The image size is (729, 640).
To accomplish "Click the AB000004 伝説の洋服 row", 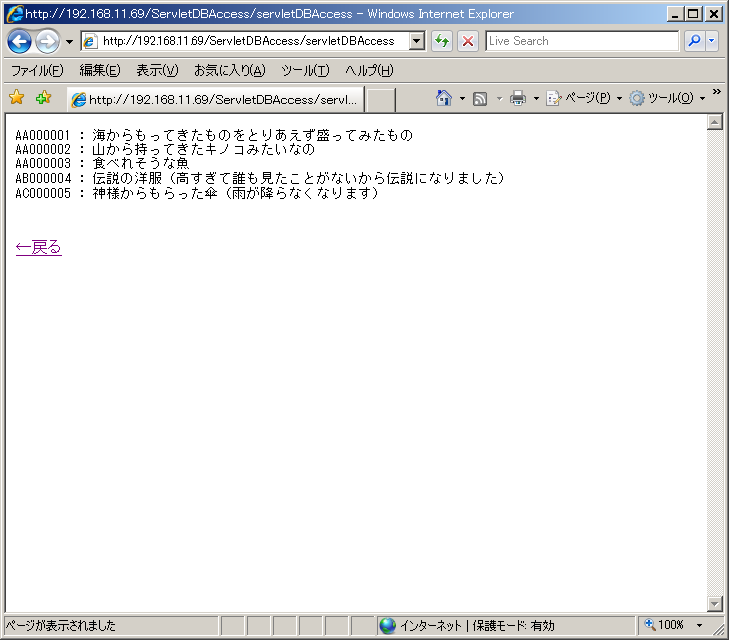I will click(x=260, y=178).
